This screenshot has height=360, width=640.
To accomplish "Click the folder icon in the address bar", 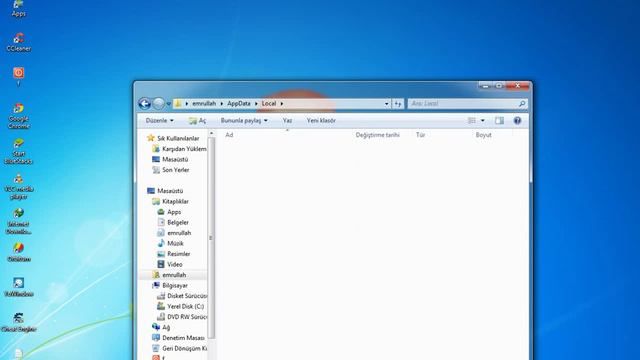I will (x=178, y=104).
